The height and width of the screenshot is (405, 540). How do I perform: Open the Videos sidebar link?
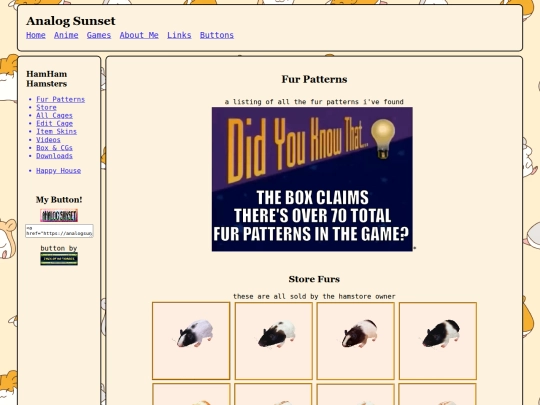coord(48,139)
